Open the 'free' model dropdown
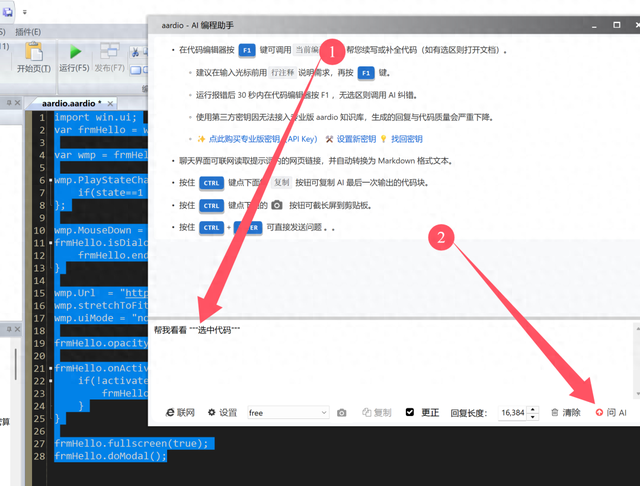The height and width of the screenshot is (486, 640). click(288, 413)
